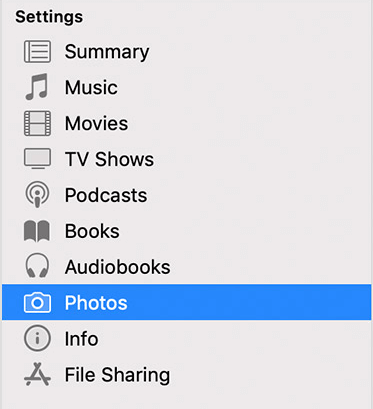The width and height of the screenshot is (373, 409).
Task: Select the TV Shows monitor icon
Action: pos(37,159)
